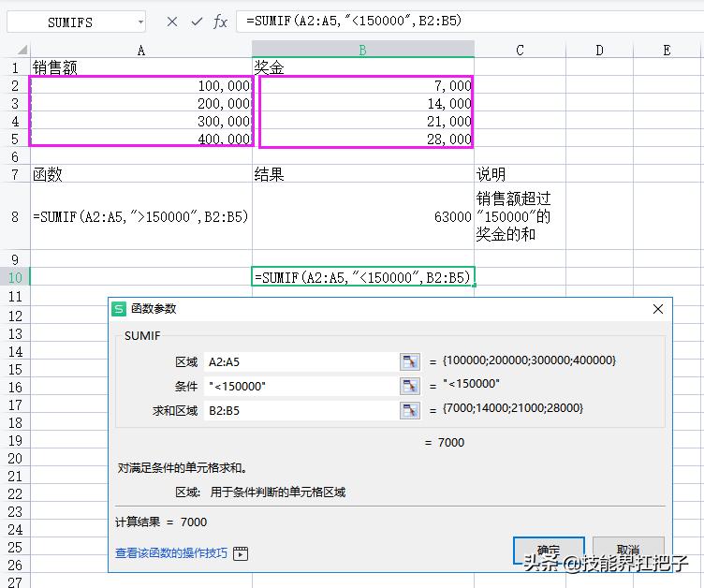Image resolution: width=704 pixels, height=588 pixels.
Task: Click cell with value 7,000
Action: point(363,85)
